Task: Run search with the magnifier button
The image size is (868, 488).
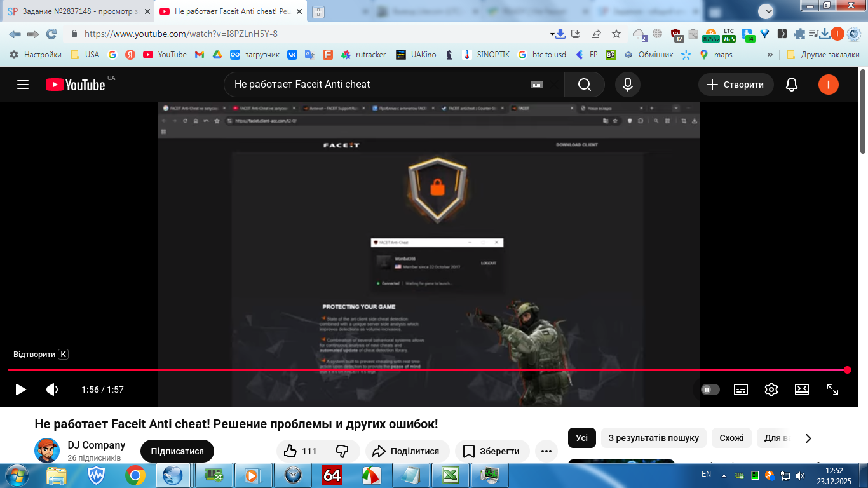Action: [x=585, y=85]
